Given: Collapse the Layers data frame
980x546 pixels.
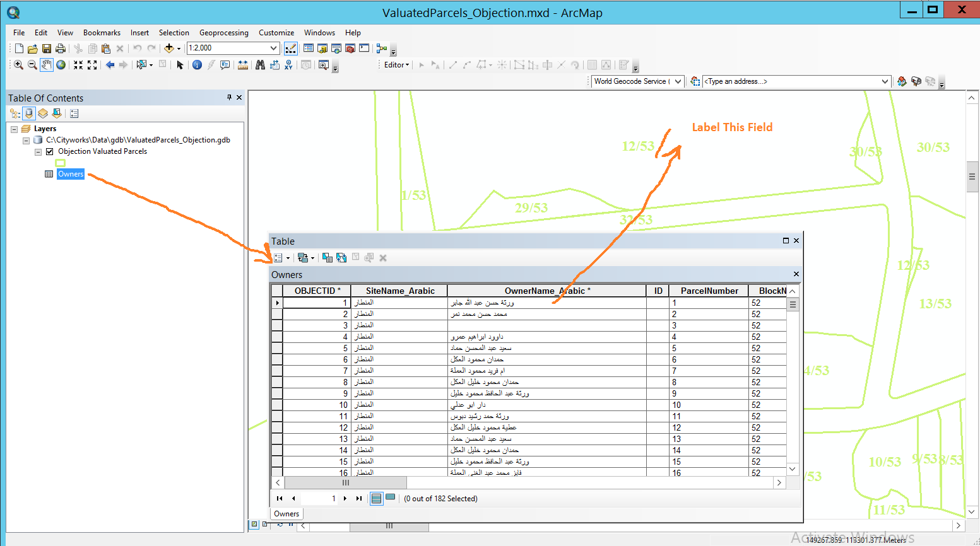Looking at the screenshot, I should click(x=15, y=129).
